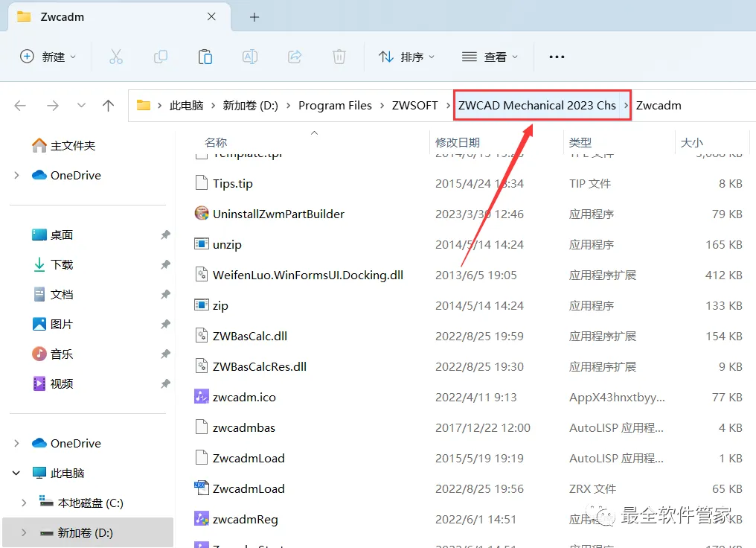Click 此电脑 in the address breadcrumb
Screen dimensions: 756x548
tap(186, 105)
